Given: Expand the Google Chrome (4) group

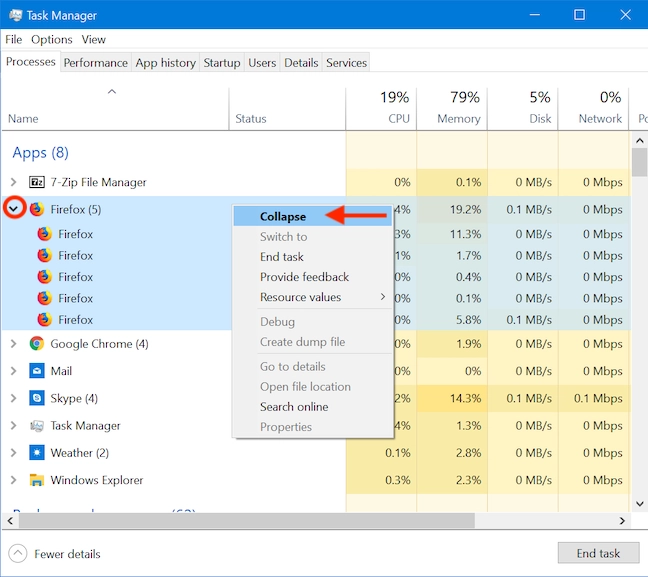Looking at the screenshot, I should pyautogui.click(x=13, y=343).
